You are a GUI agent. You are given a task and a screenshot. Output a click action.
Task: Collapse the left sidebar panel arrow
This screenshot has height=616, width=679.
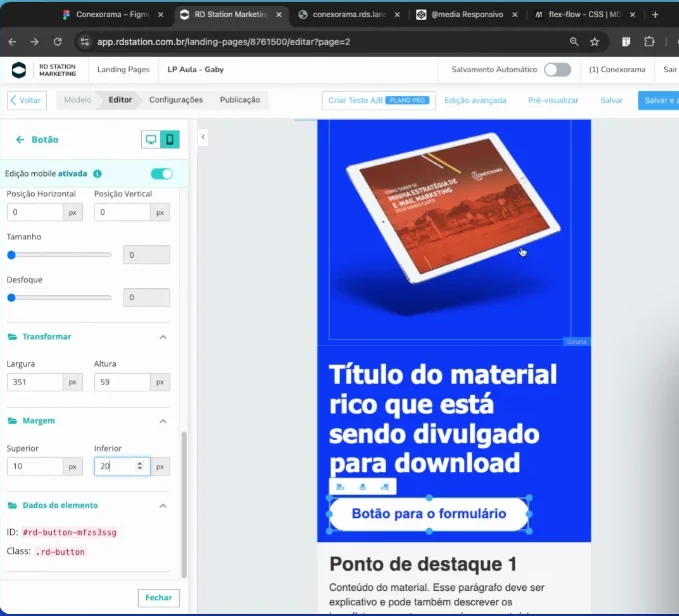[x=203, y=137]
